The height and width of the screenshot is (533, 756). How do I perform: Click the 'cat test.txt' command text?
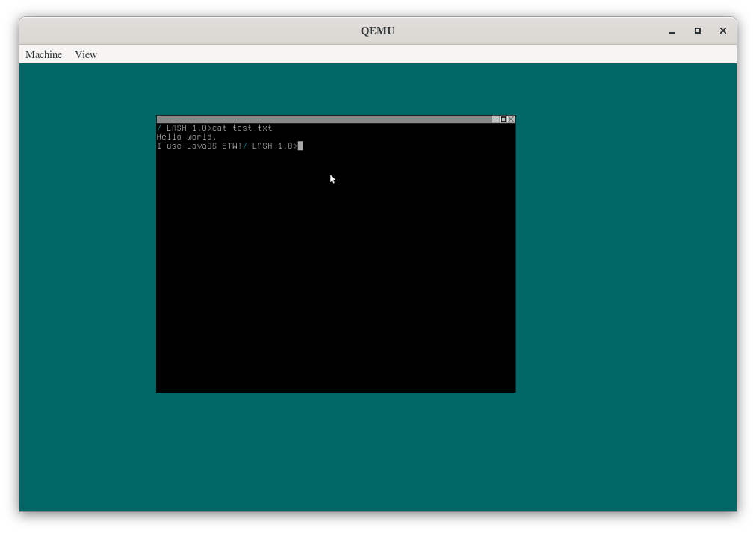[x=242, y=128]
